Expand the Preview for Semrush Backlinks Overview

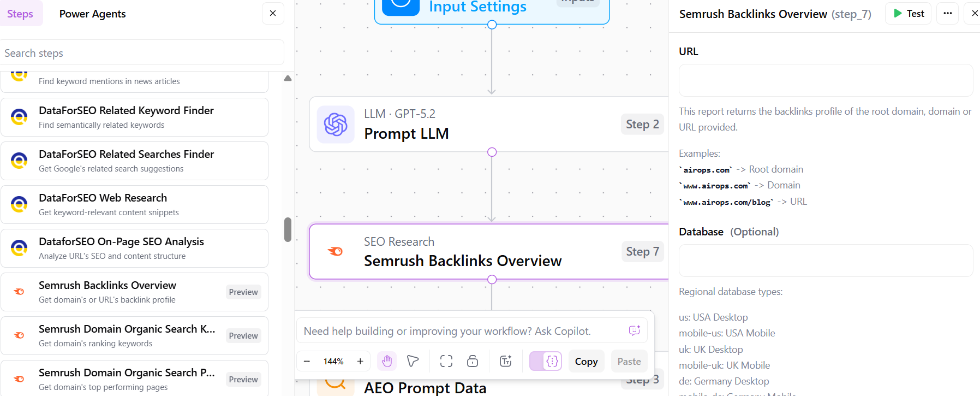click(x=243, y=292)
